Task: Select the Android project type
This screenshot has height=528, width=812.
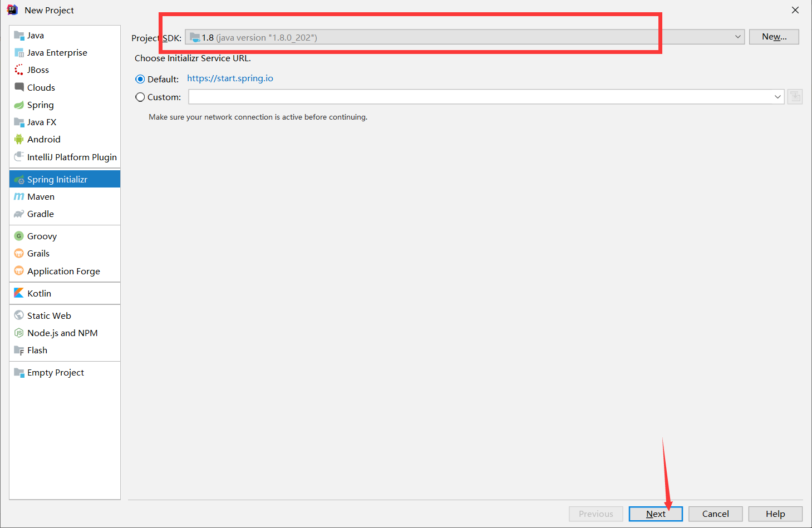Action: coord(65,140)
